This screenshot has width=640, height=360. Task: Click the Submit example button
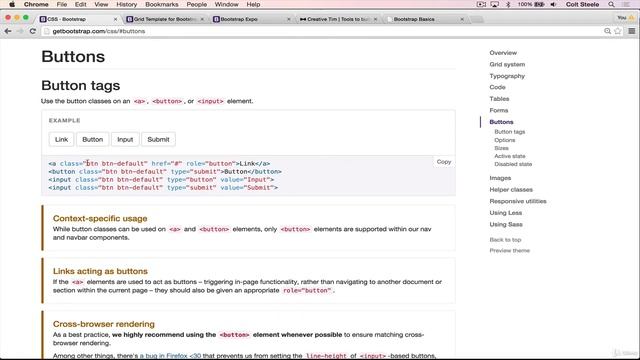pos(158,139)
